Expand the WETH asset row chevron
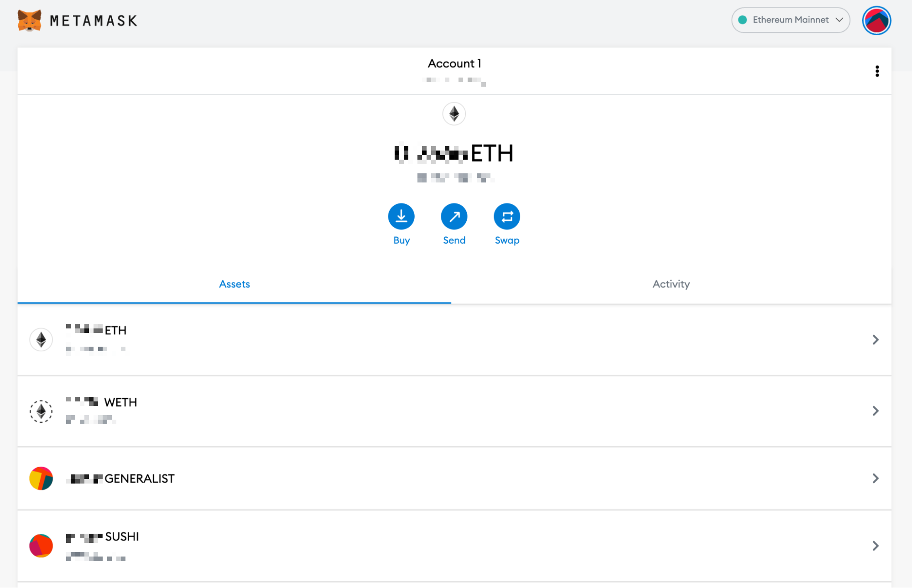The height and width of the screenshot is (588, 912). coord(875,411)
